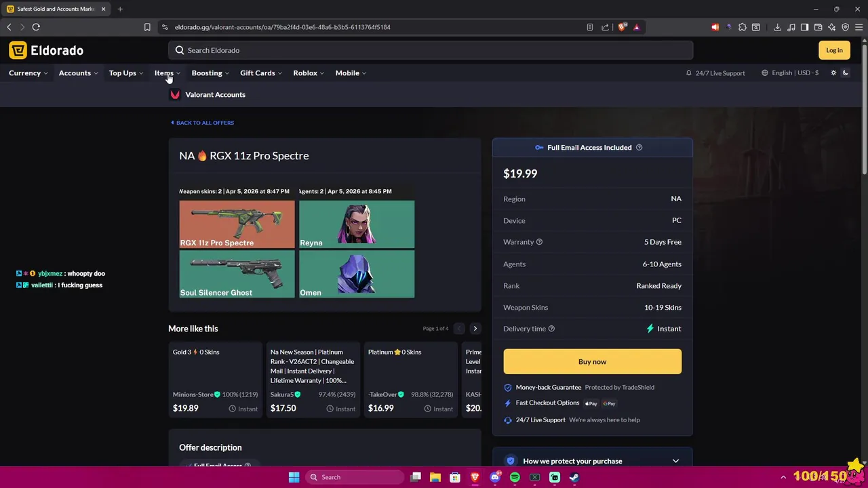Open the Soul Silencer Ghost skin image
The height and width of the screenshot is (488, 868).
point(237,274)
